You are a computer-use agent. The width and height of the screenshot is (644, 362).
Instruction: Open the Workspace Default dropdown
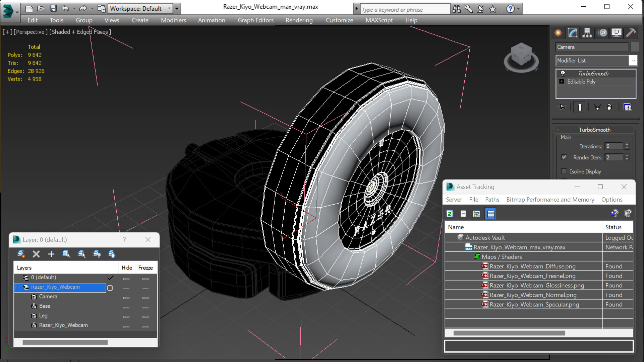(169, 8)
